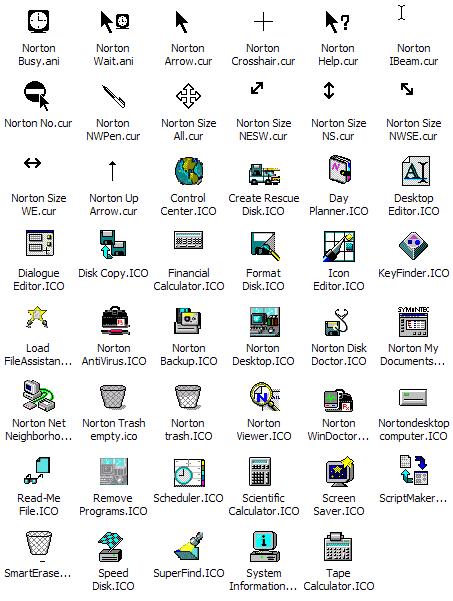The image size is (453, 601).
Task: Click the 'Icon Editor.ICO' label text
Action: [339, 279]
